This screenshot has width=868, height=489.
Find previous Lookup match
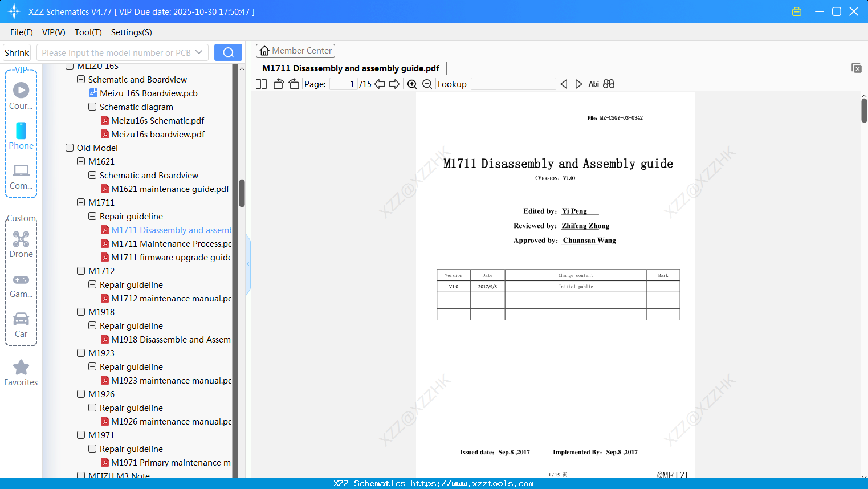coord(564,84)
